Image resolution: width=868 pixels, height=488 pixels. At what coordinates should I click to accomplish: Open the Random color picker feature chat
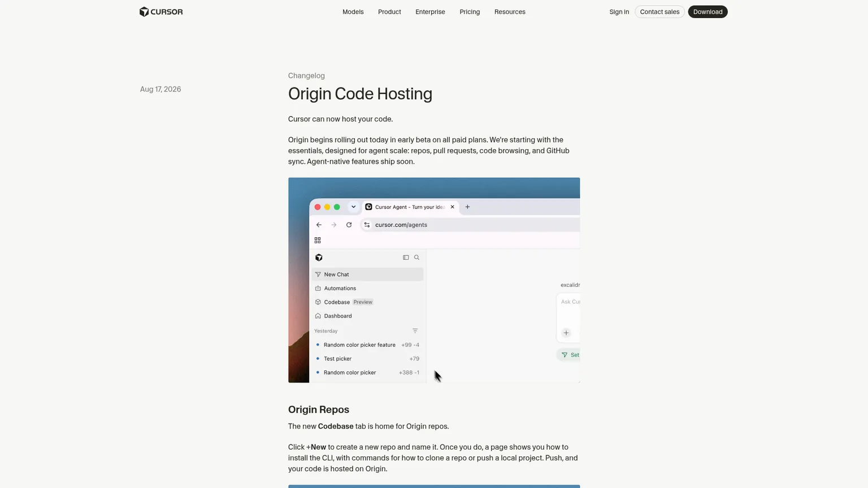367,345
